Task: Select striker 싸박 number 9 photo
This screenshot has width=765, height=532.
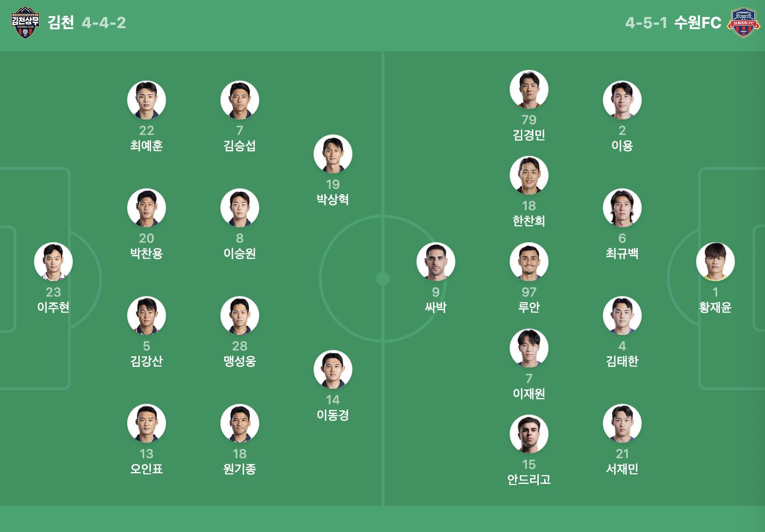Action: click(436, 262)
